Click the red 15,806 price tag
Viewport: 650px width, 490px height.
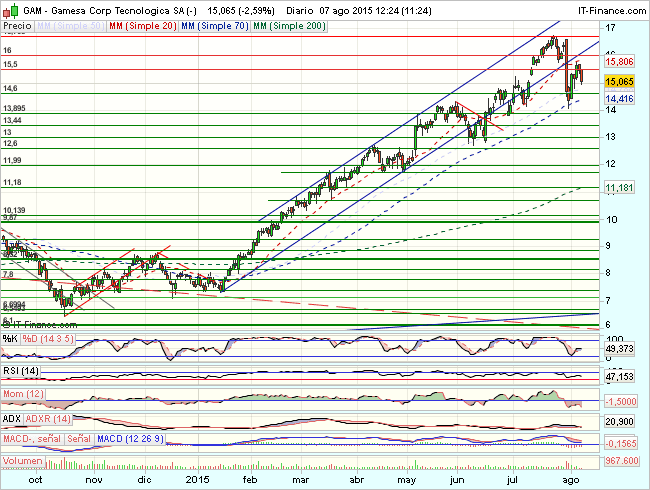click(x=619, y=62)
